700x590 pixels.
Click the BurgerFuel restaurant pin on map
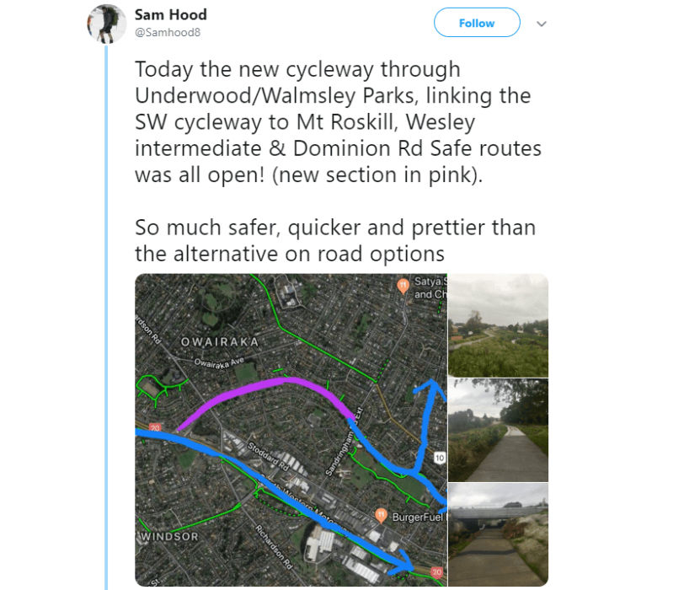[382, 515]
